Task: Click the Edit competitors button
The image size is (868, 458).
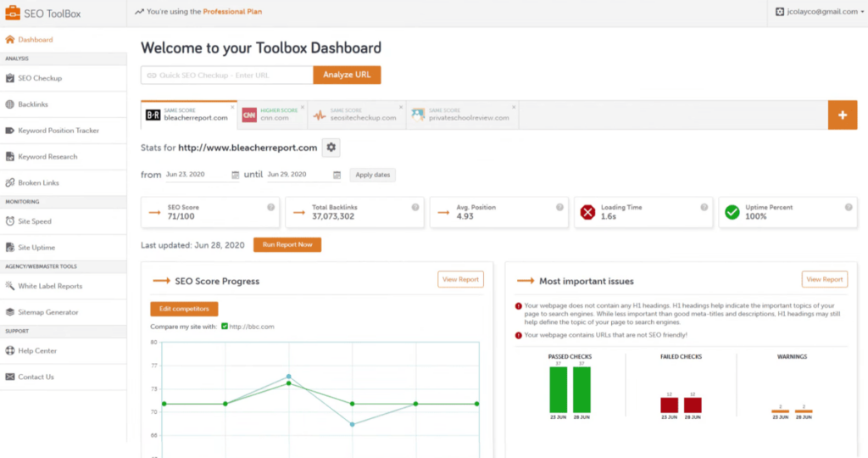Action: coord(184,309)
